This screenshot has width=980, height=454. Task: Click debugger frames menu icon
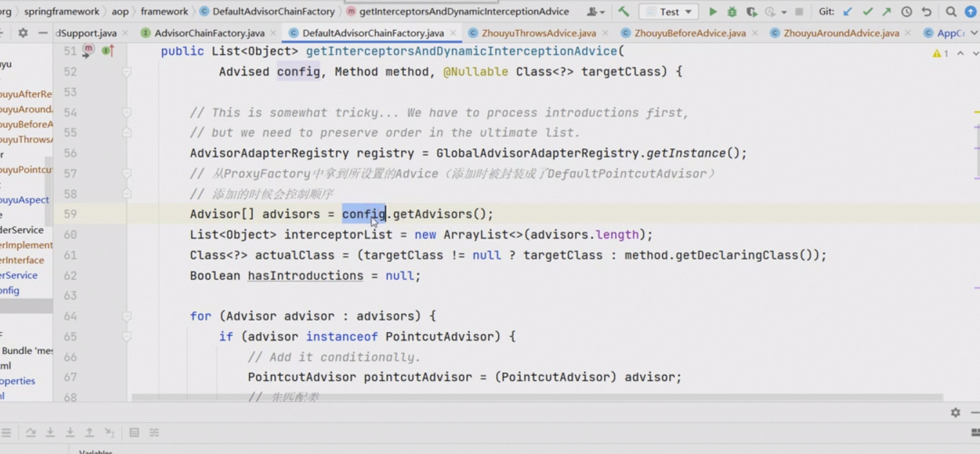pyautogui.click(x=6, y=433)
